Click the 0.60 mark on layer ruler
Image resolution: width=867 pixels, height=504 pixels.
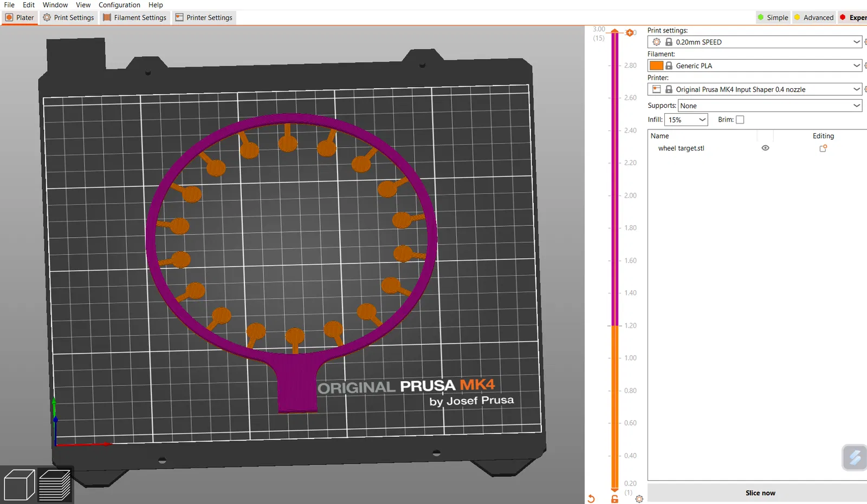click(630, 423)
